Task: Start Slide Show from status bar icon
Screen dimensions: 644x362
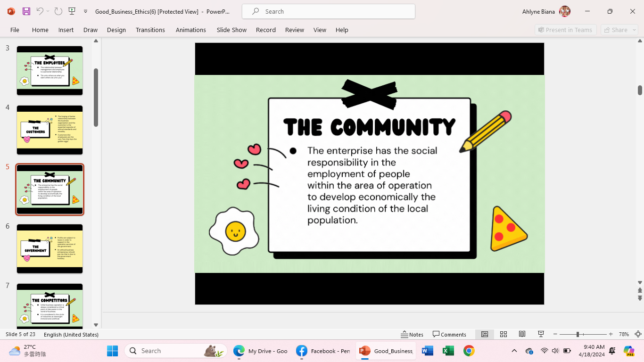Action: tap(541, 334)
